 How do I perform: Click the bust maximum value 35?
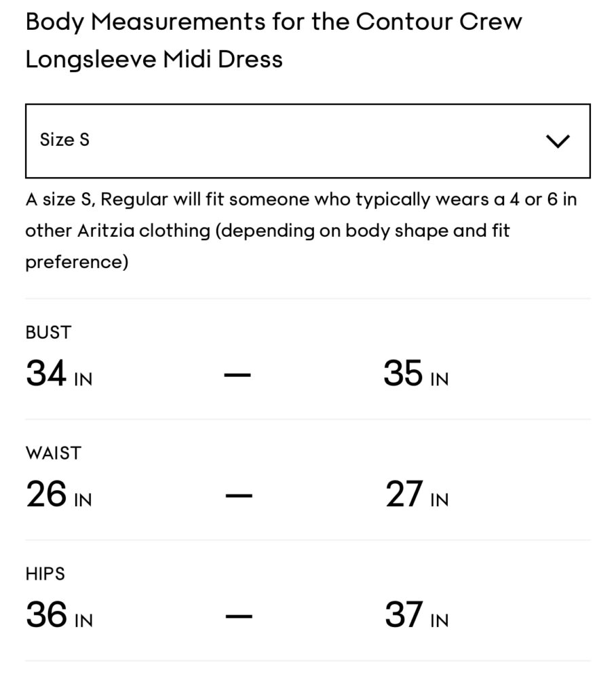point(403,373)
